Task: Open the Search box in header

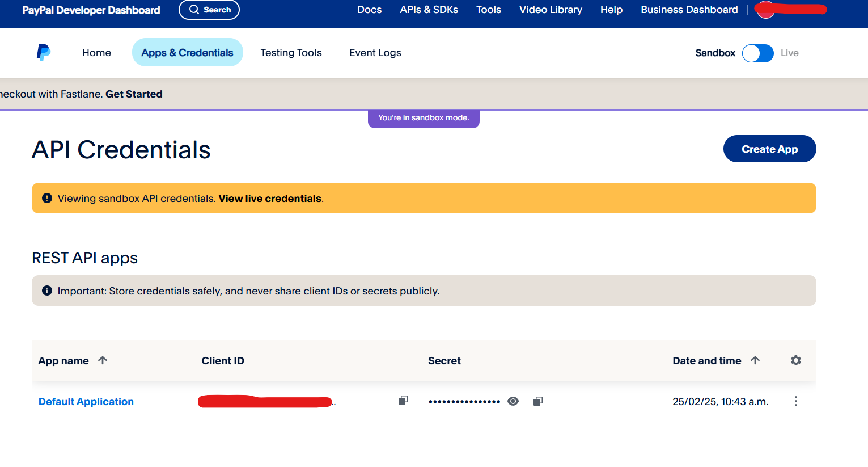Action: pyautogui.click(x=209, y=10)
